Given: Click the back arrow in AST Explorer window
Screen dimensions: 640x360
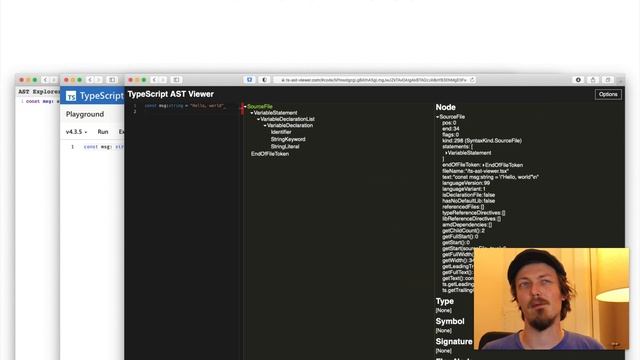Looking at the screenshot, I should pyautogui.click(x=45, y=80).
